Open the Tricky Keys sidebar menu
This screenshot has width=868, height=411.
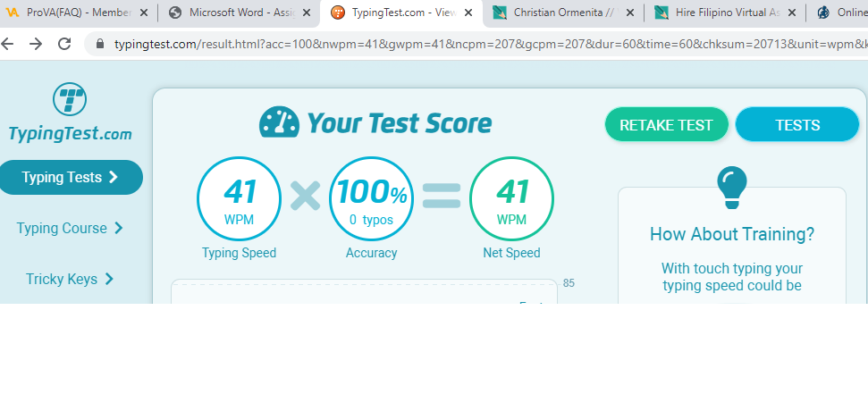pyautogui.click(x=70, y=279)
